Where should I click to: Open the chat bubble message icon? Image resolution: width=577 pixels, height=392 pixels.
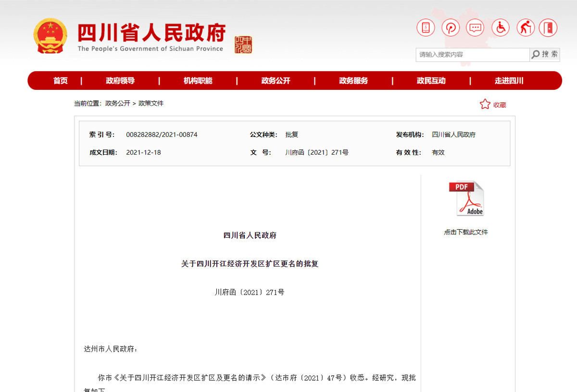click(x=476, y=28)
